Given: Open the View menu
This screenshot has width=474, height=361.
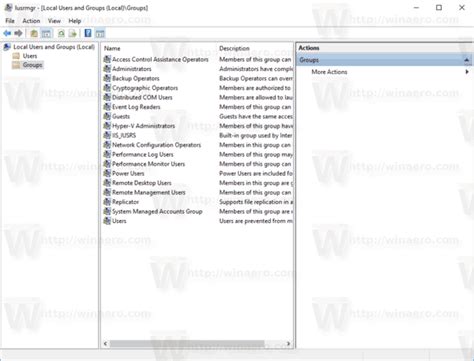Looking at the screenshot, I should click(x=54, y=21).
